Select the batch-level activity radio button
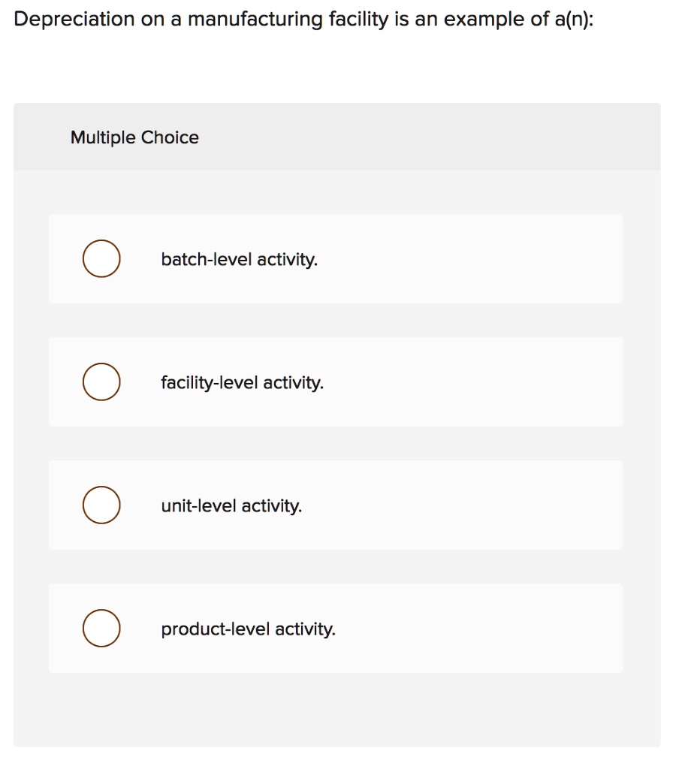The image size is (700, 769). 101,259
